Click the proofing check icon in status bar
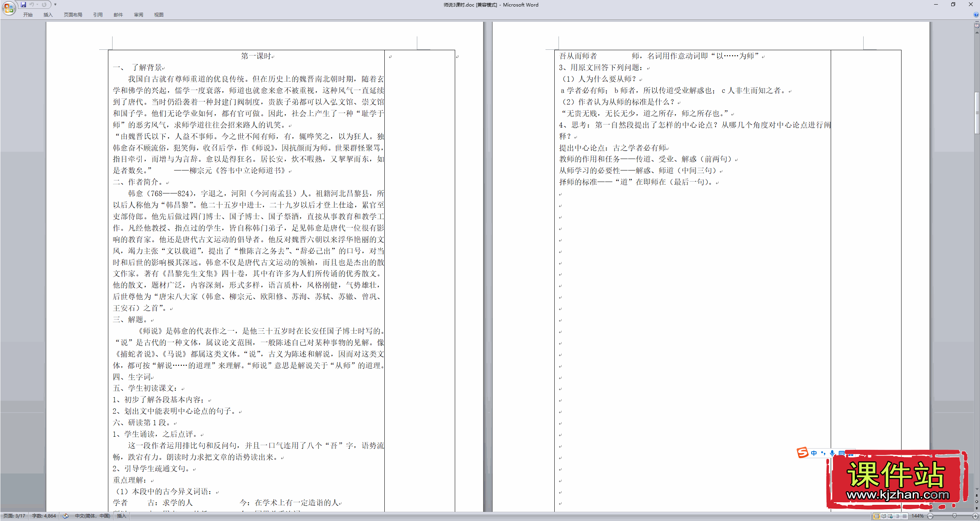This screenshot has width=980, height=521. coord(65,516)
